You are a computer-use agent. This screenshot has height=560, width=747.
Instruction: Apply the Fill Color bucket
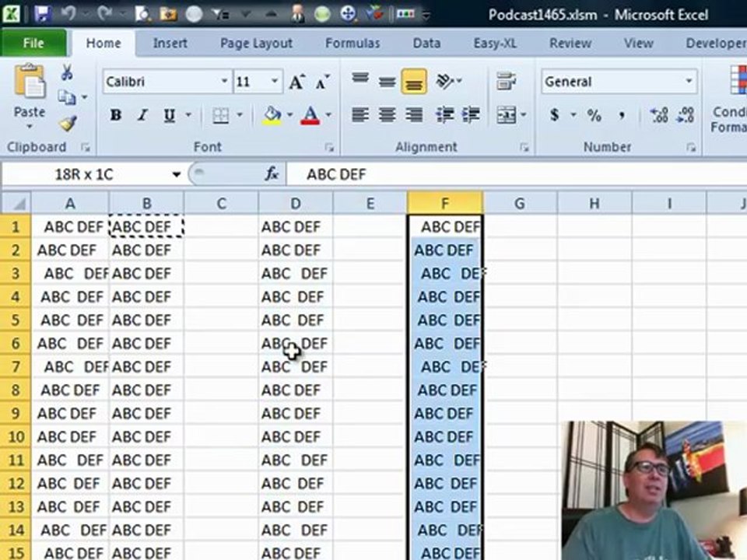coord(272,115)
